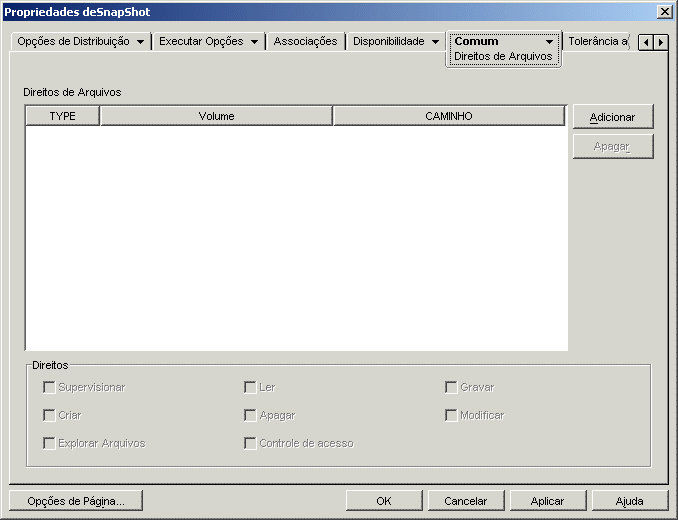Viewport: 678px width, 520px height.
Task: Check the Explorar Arquivos checkbox
Action: tap(49, 443)
